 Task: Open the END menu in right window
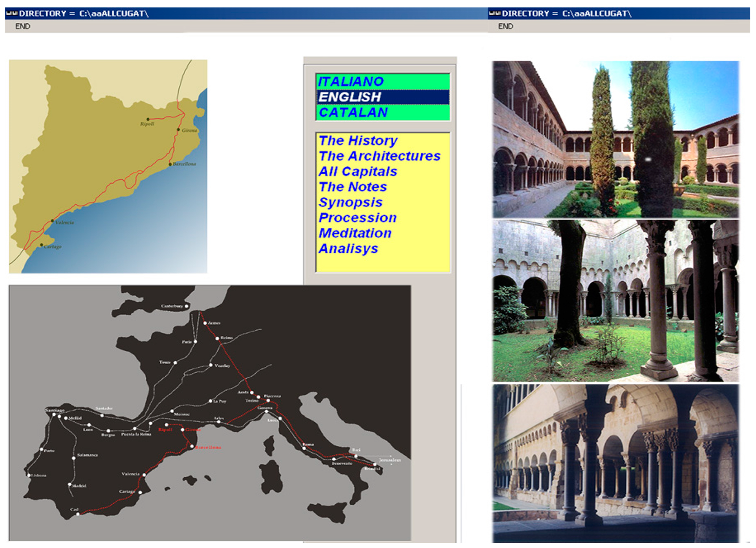click(505, 26)
